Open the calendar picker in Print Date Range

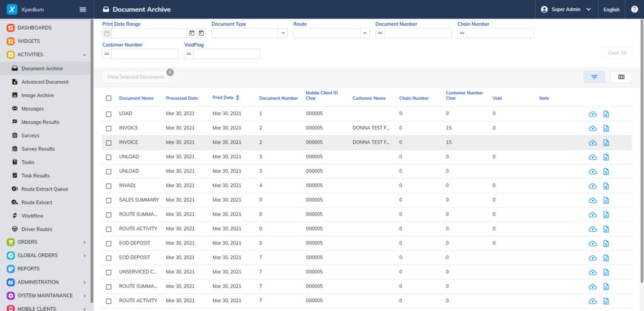point(192,33)
